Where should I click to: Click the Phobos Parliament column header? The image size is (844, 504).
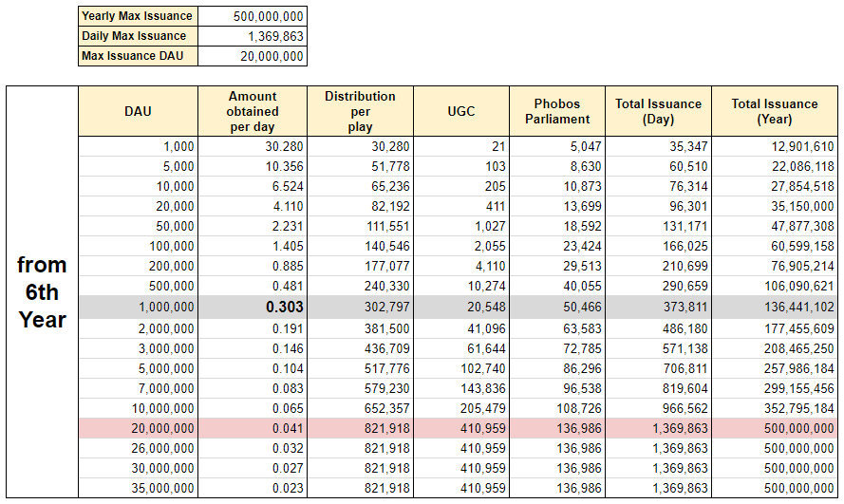click(x=556, y=111)
